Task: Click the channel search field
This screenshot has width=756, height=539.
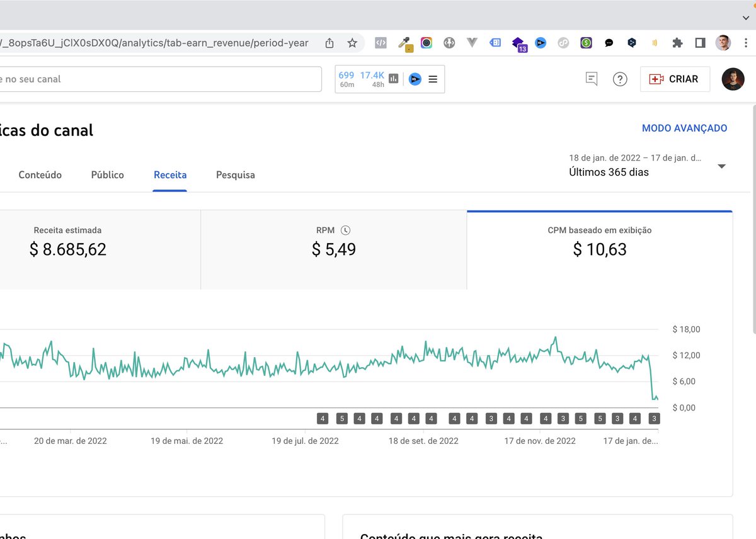Action: click(x=161, y=79)
